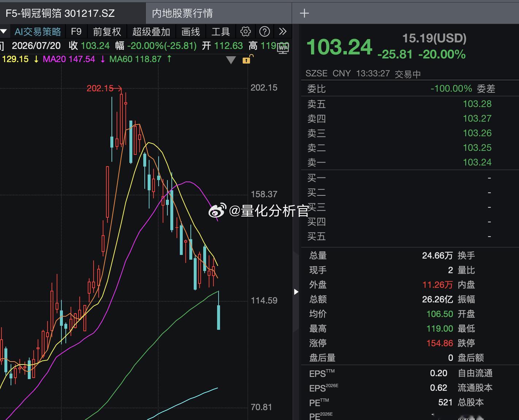Screen dimensions: 519x420
Task: Select the 画线 drawing tool
Action: (190, 32)
